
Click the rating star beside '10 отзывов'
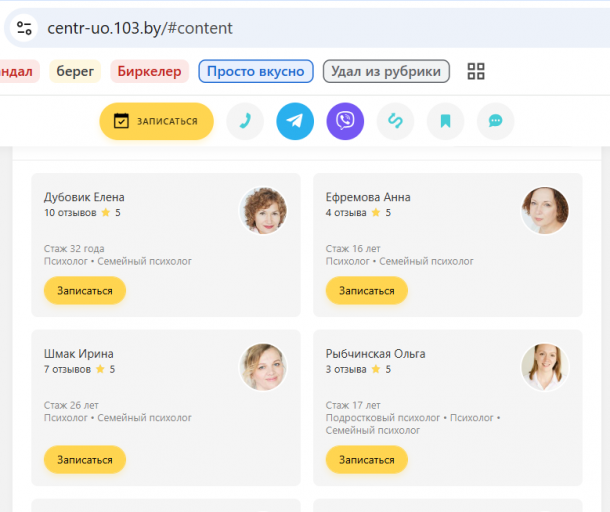(x=105, y=212)
